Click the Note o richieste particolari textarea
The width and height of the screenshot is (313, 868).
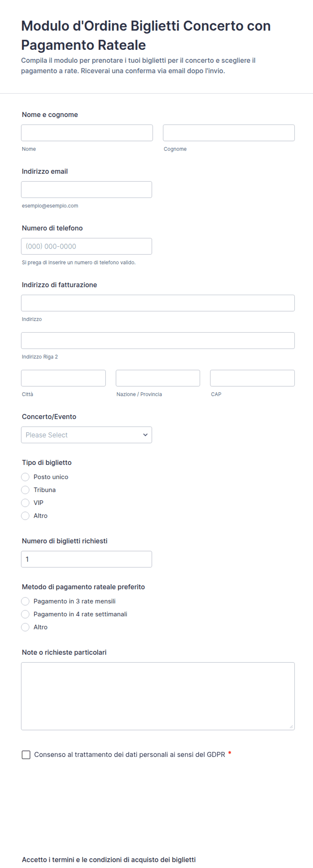click(158, 696)
